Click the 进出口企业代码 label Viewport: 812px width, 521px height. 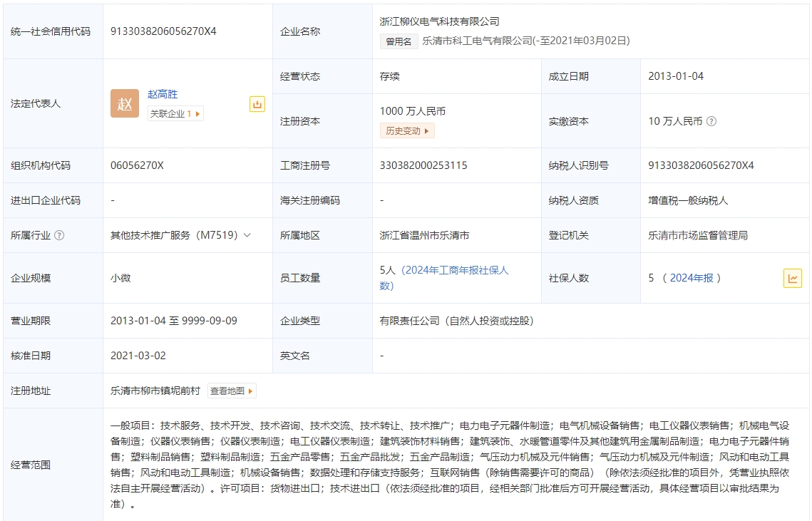[x=45, y=200]
